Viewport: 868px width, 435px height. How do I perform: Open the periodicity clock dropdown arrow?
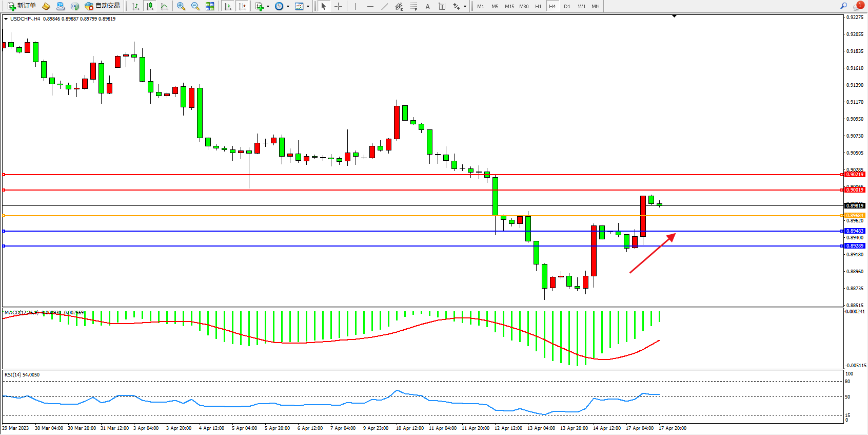tap(288, 7)
